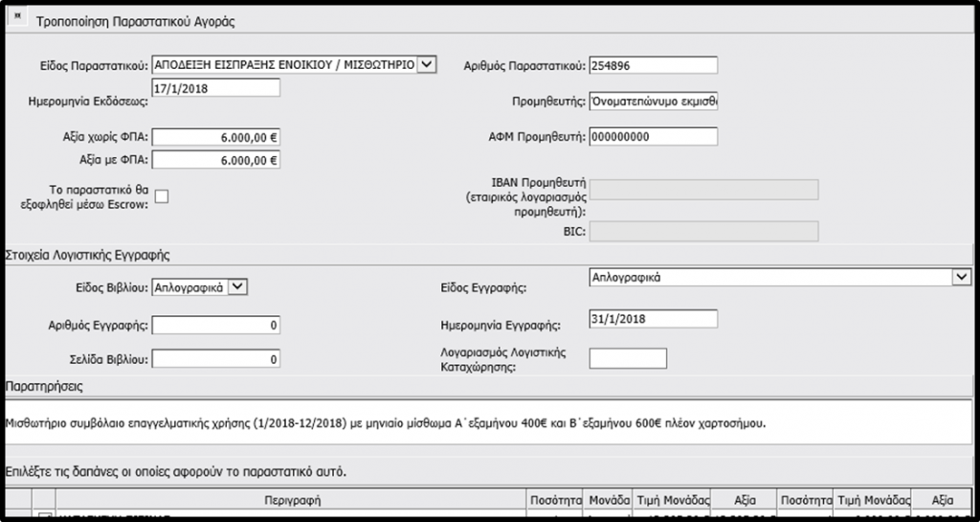This screenshot has width=980, height=522.
Task: Click the pin icon beside the form title
Action: (x=18, y=18)
